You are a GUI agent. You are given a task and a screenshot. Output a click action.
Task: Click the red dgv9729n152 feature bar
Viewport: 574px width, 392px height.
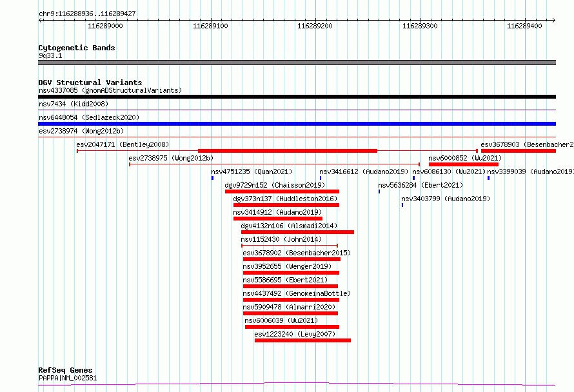click(x=282, y=191)
